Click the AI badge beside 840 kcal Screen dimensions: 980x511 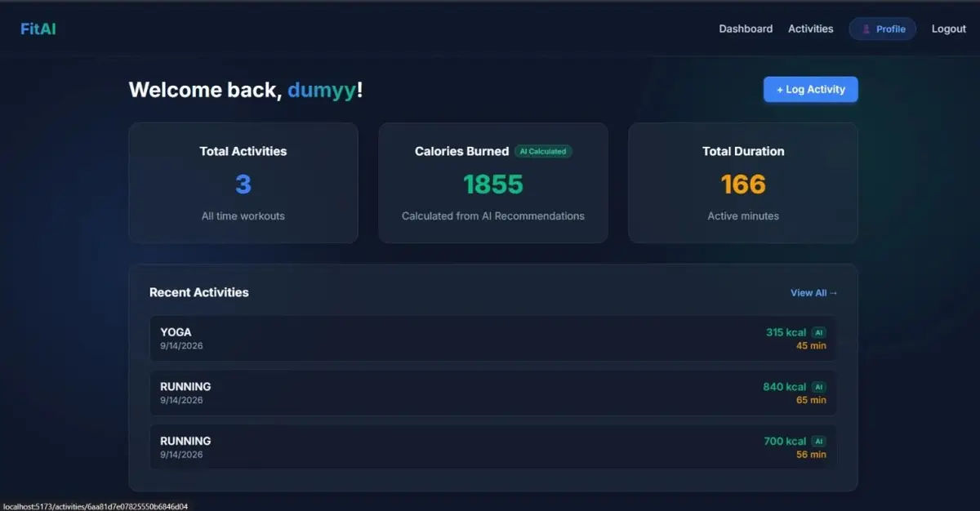pos(818,387)
